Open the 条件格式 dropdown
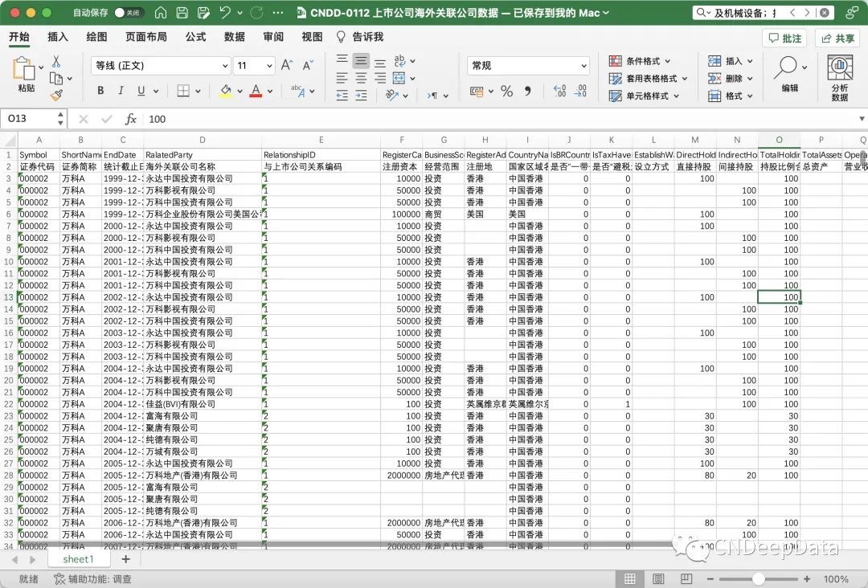The height and width of the screenshot is (588, 868). coord(640,61)
